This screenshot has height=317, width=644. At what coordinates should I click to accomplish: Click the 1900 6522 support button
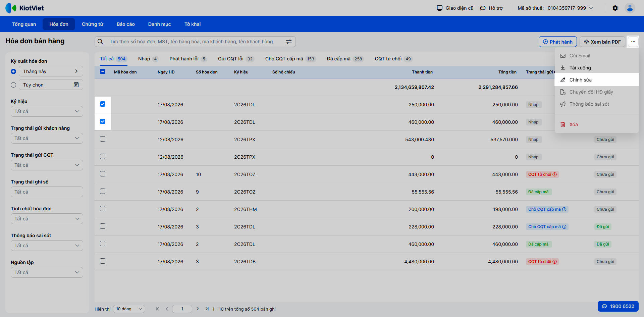click(x=618, y=306)
